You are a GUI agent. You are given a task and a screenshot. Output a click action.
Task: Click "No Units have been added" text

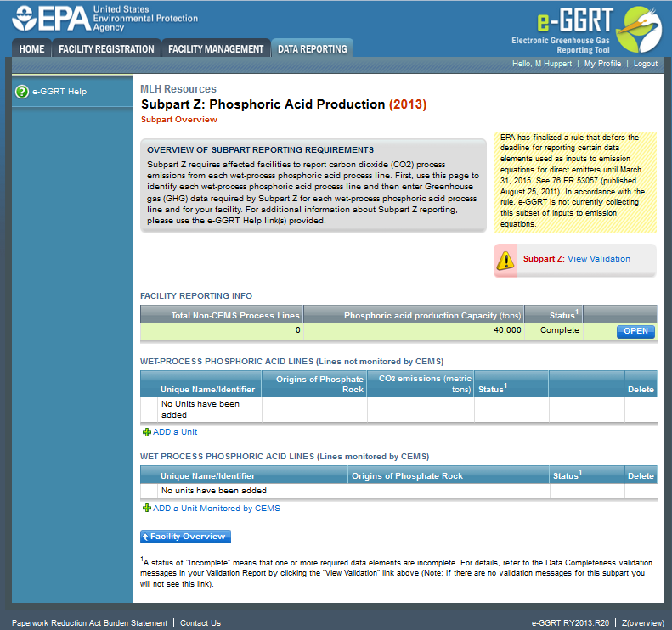coord(200,409)
